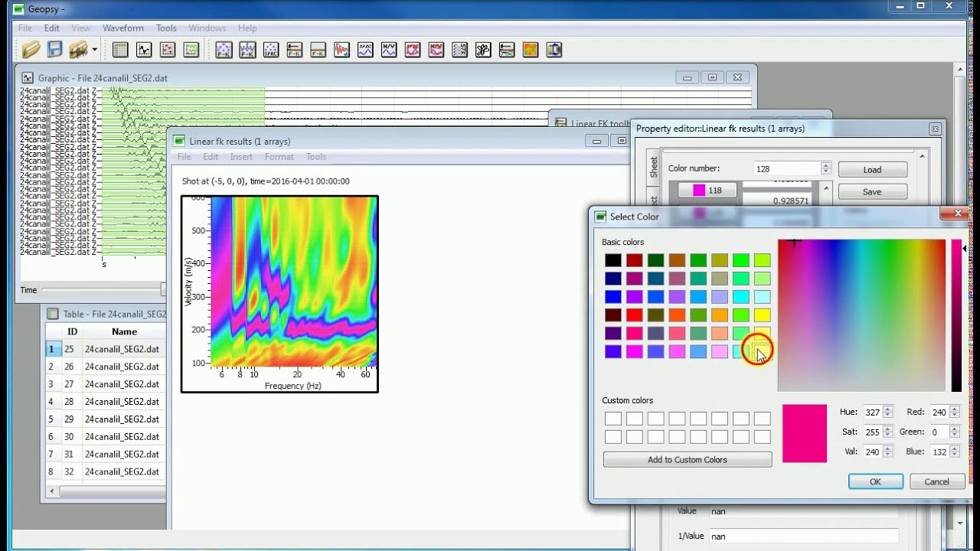
Task: Open the orange heat-map toolbar icon
Action: [530, 51]
